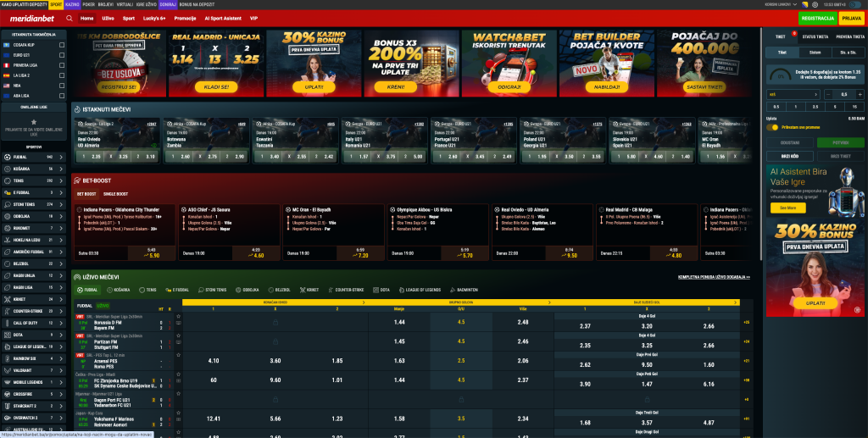Switch to the Status Tiketa tab

tap(815, 36)
